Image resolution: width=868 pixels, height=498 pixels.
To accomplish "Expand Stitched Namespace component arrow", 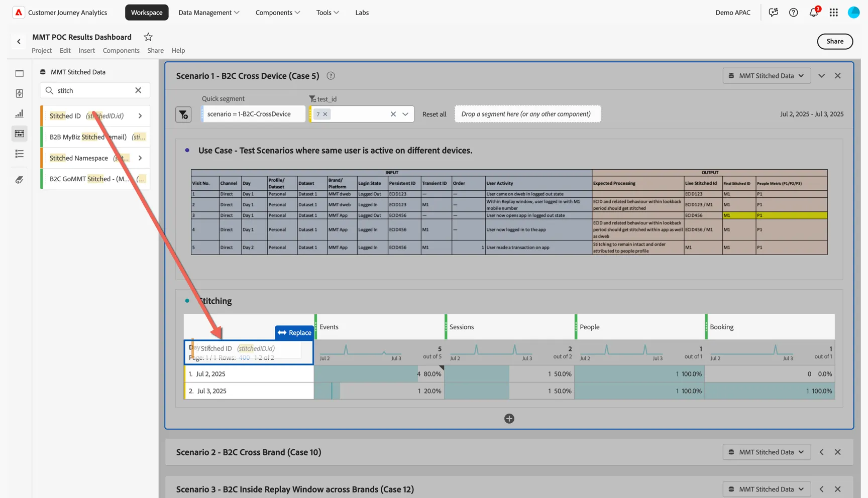I will click(x=140, y=158).
